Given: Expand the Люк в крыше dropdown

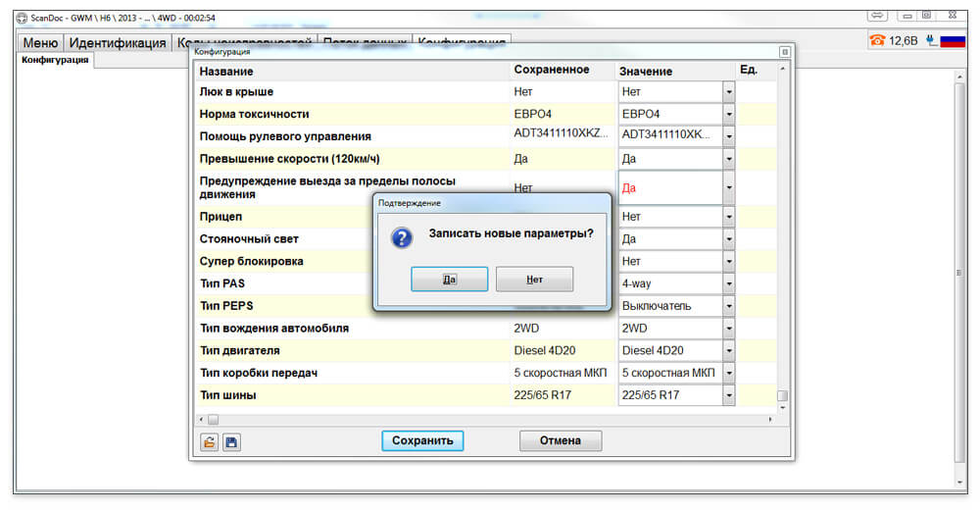Looking at the screenshot, I should tap(729, 92).
